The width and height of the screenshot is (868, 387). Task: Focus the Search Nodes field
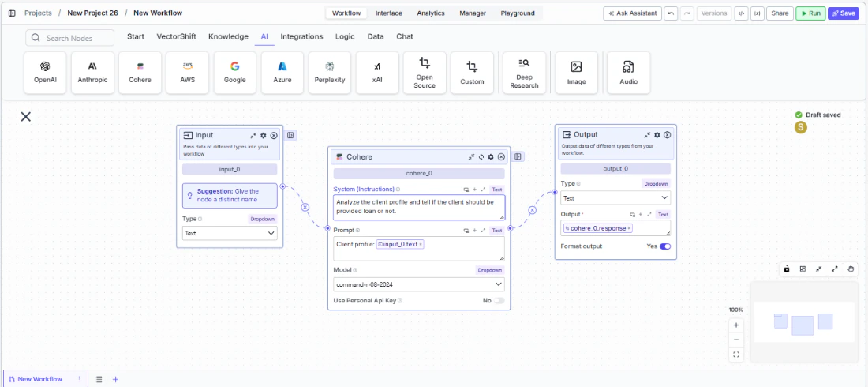69,38
